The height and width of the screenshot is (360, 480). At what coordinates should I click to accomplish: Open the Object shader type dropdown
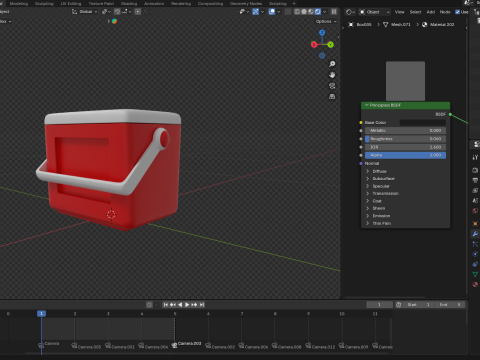tap(374, 12)
